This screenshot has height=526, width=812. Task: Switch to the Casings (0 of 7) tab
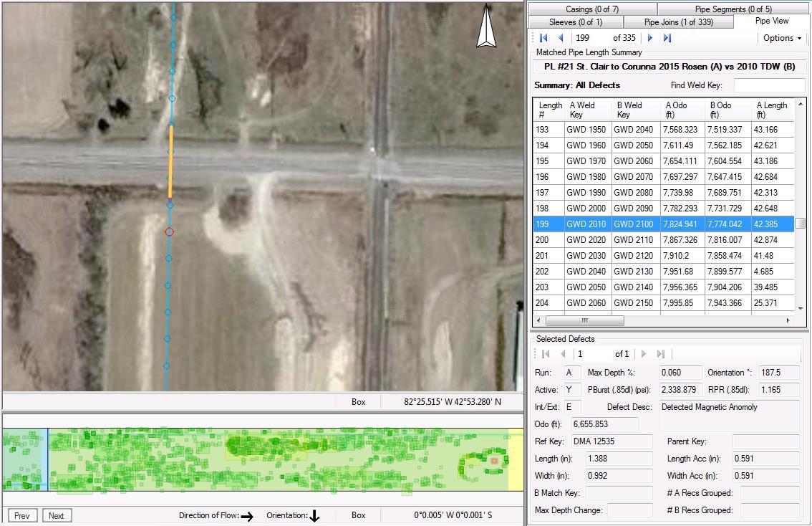tap(591, 9)
